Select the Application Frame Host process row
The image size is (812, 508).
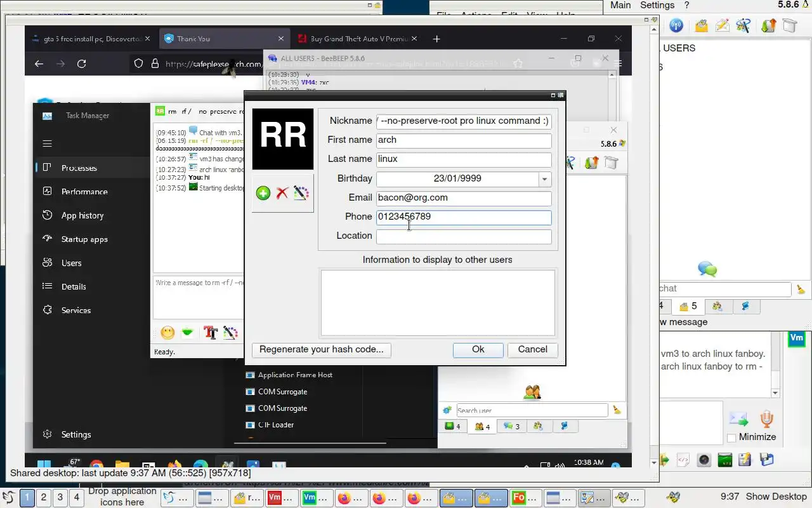click(x=289, y=375)
